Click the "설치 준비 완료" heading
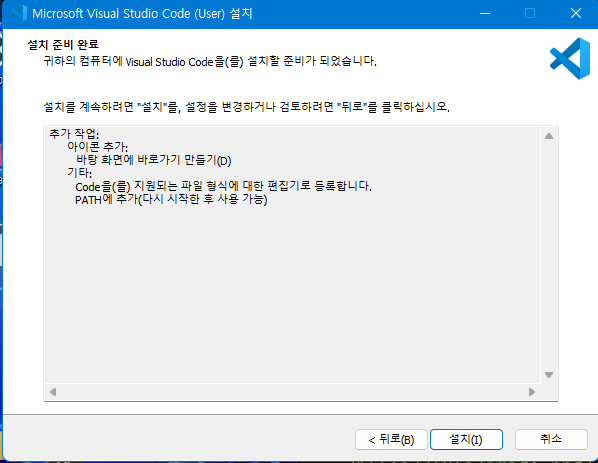This screenshot has height=463, width=598. coord(63,45)
